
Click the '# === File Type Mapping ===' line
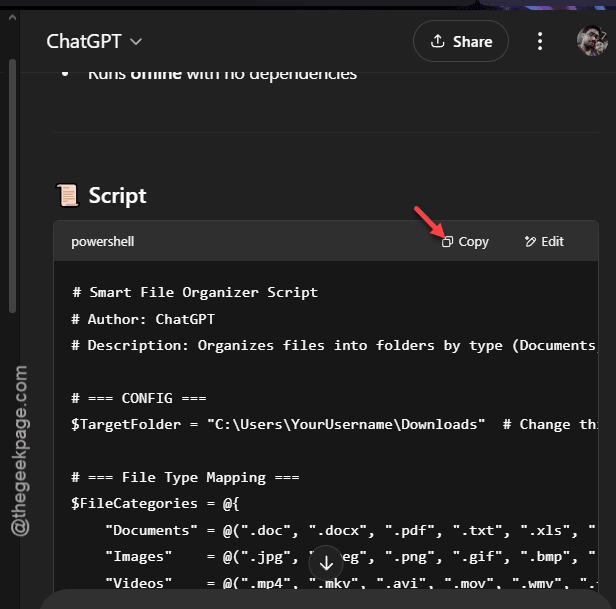click(x=185, y=477)
